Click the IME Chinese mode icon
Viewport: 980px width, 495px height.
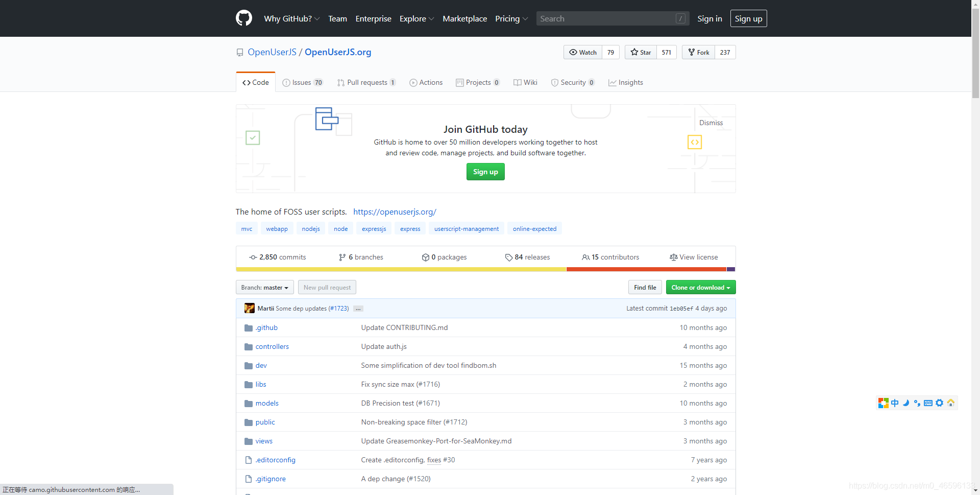pos(895,403)
